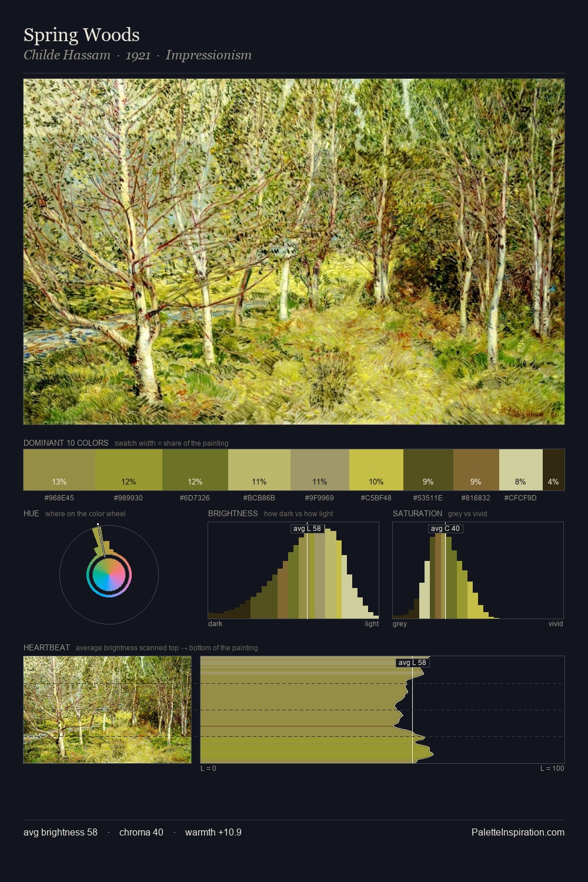Click the 4% darkest swatch
This screenshot has width=588, height=882.
click(553, 469)
